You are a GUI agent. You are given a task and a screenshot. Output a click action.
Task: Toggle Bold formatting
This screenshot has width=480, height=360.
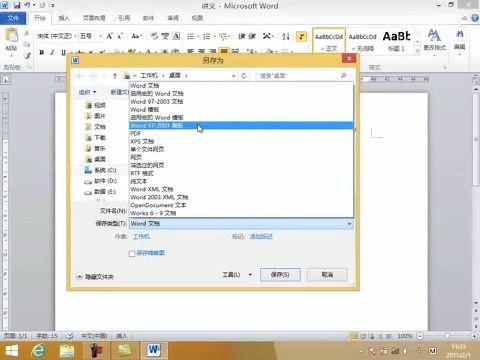(42, 52)
